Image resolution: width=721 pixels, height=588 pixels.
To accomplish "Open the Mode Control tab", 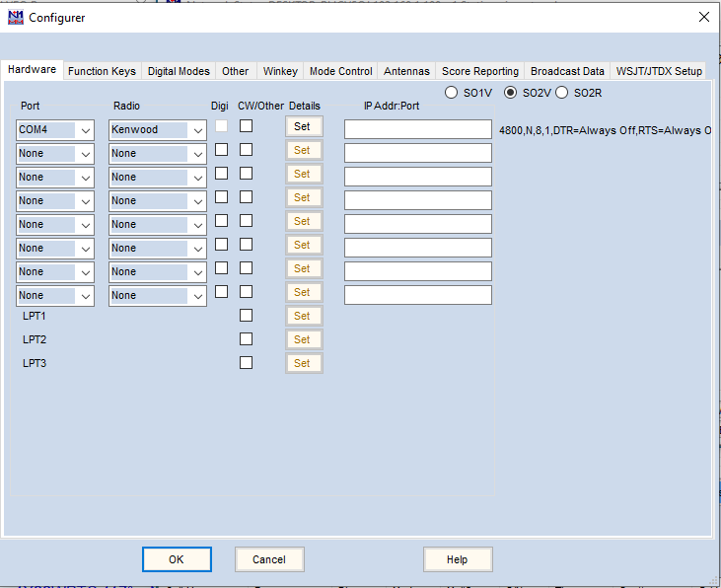I will tap(340, 71).
